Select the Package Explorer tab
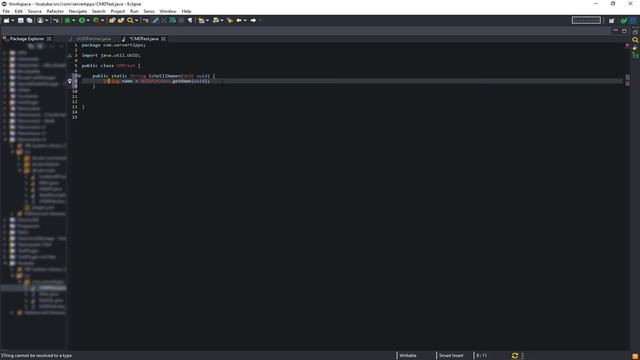This screenshot has height=360, width=640. click(x=27, y=39)
